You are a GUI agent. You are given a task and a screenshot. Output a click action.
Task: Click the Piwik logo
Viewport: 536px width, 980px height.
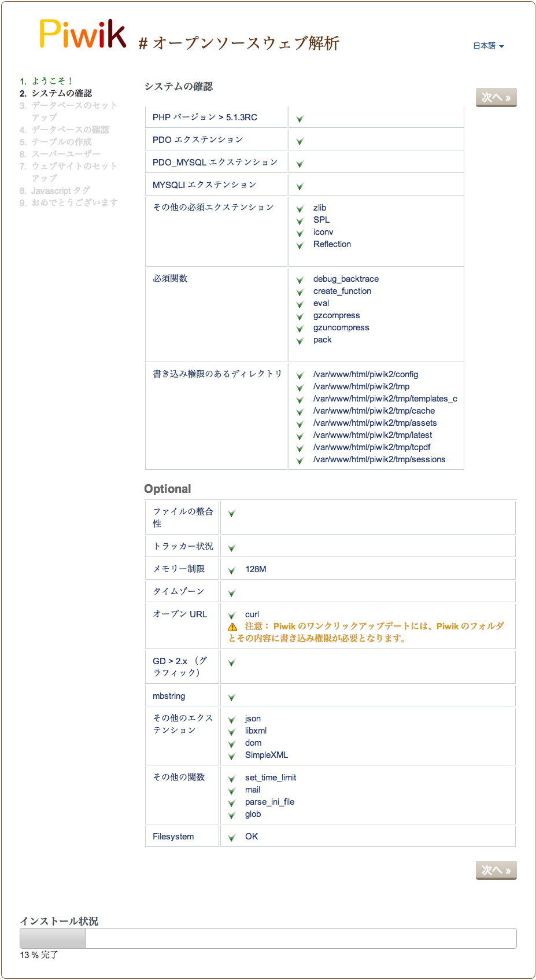[x=83, y=34]
